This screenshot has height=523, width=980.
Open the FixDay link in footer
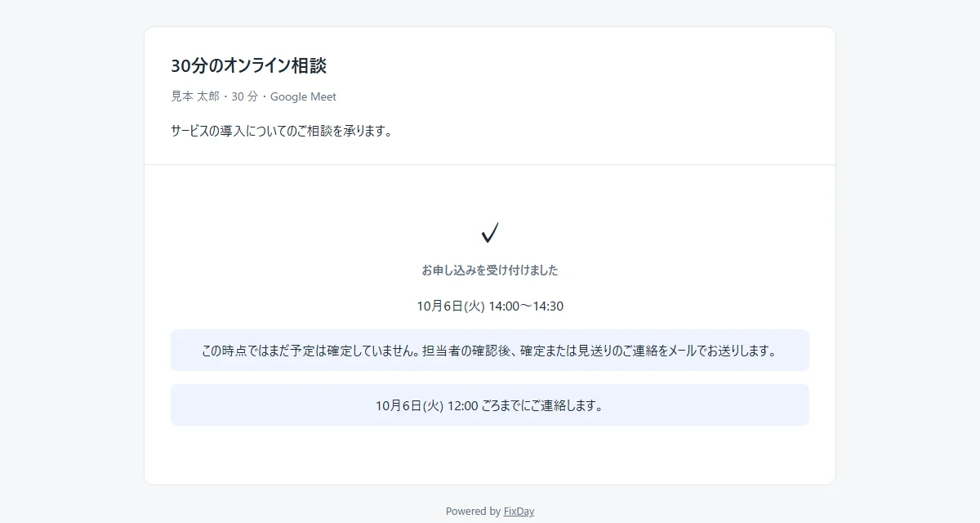pyautogui.click(x=519, y=512)
